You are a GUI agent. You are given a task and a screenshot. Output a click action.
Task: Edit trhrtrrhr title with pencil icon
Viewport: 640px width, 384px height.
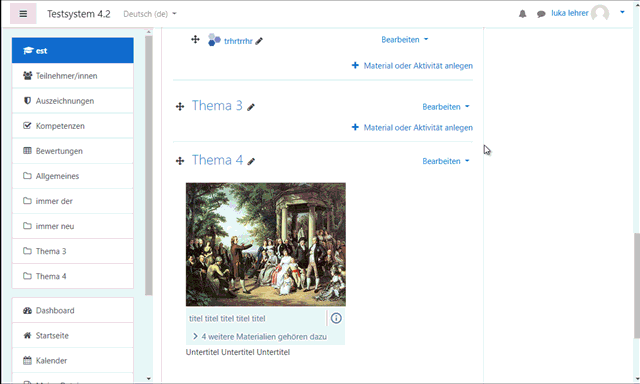tap(259, 41)
